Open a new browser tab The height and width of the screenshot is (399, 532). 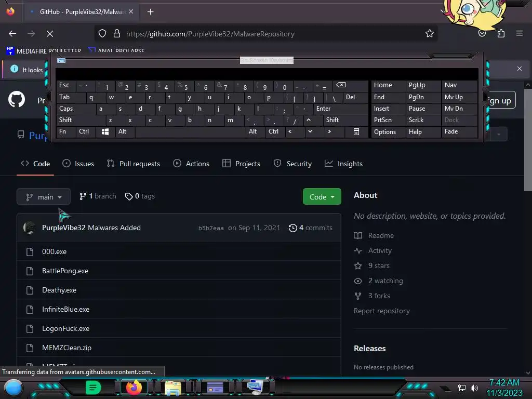(150, 12)
